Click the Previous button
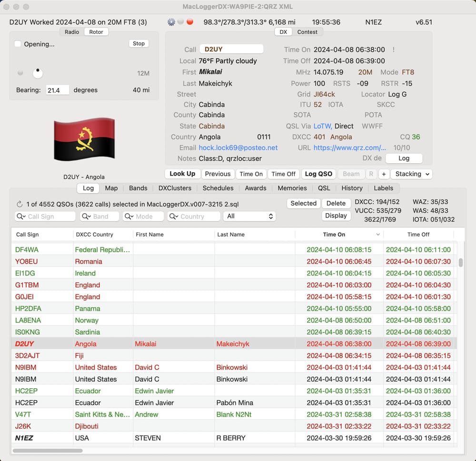 click(x=218, y=174)
